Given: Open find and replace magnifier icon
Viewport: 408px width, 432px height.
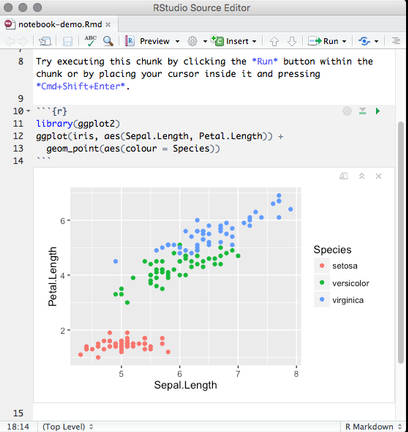Looking at the screenshot, I should click(x=108, y=41).
